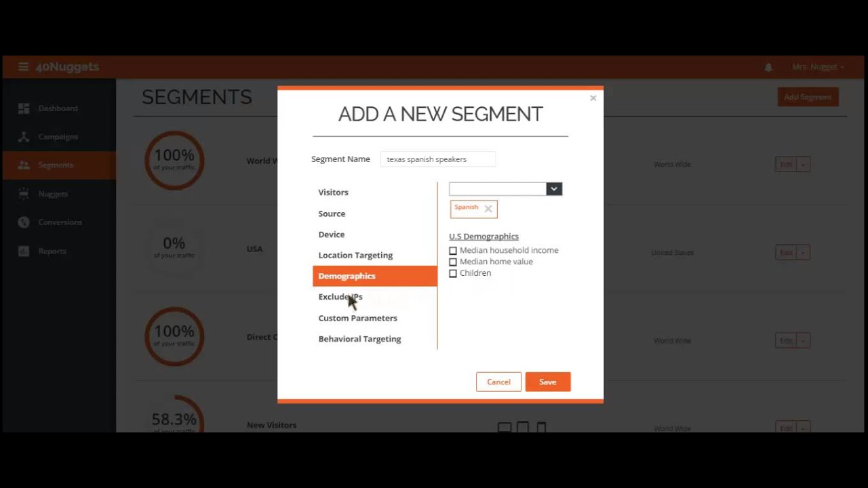Image resolution: width=868 pixels, height=488 pixels.
Task: Click the U.S Demographics heading
Action: [x=484, y=237]
